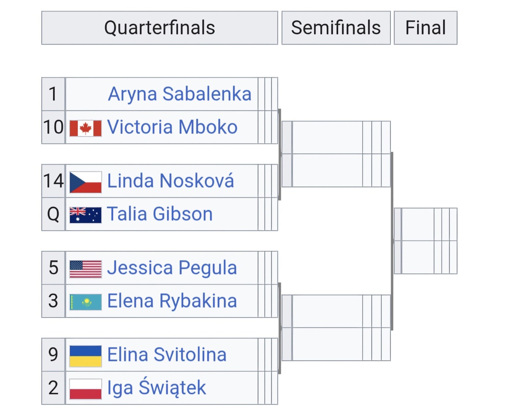Visit Elina Svitolina's player page
518x420 pixels.
coord(167,355)
